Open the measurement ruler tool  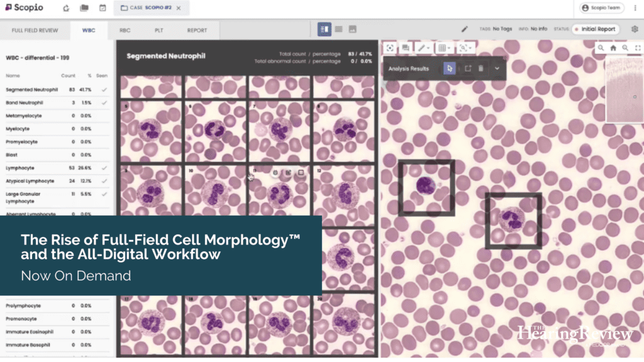421,48
